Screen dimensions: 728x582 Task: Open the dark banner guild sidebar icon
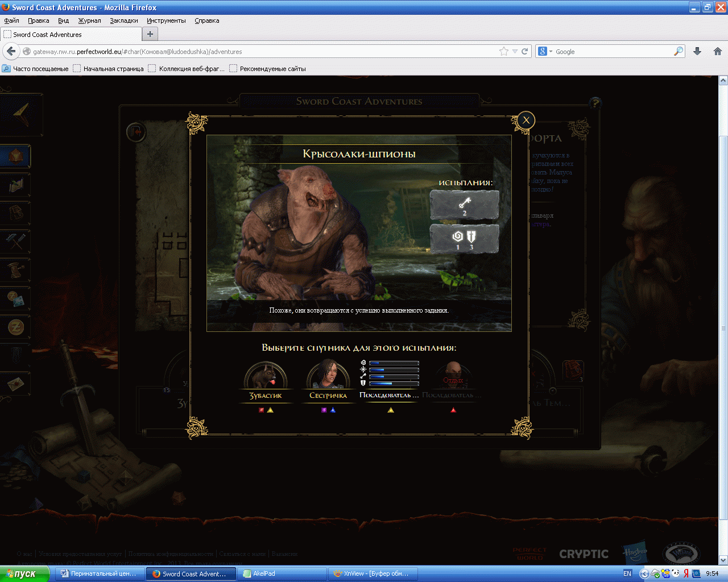[x=15, y=355]
